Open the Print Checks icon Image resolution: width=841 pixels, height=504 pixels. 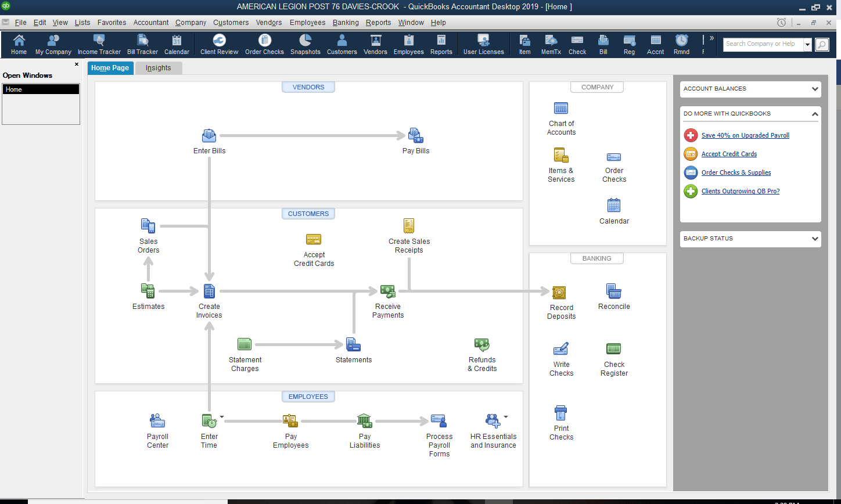[561, 413]
